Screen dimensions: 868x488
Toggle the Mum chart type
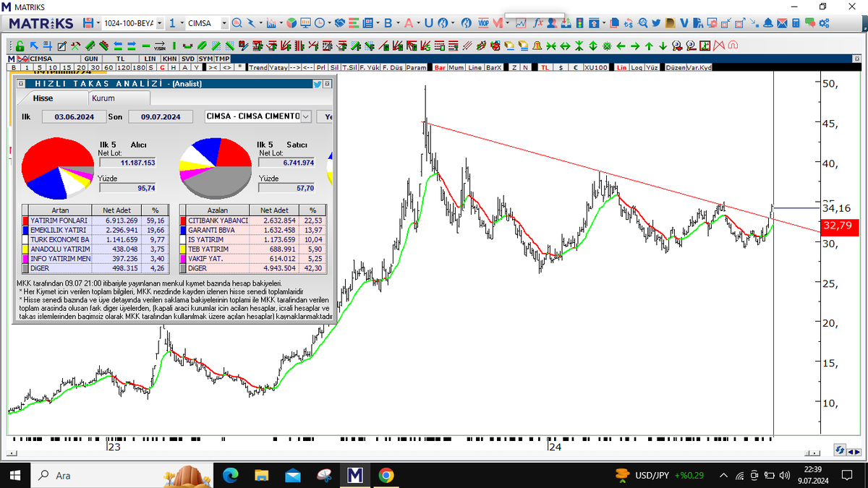point(456,68)
